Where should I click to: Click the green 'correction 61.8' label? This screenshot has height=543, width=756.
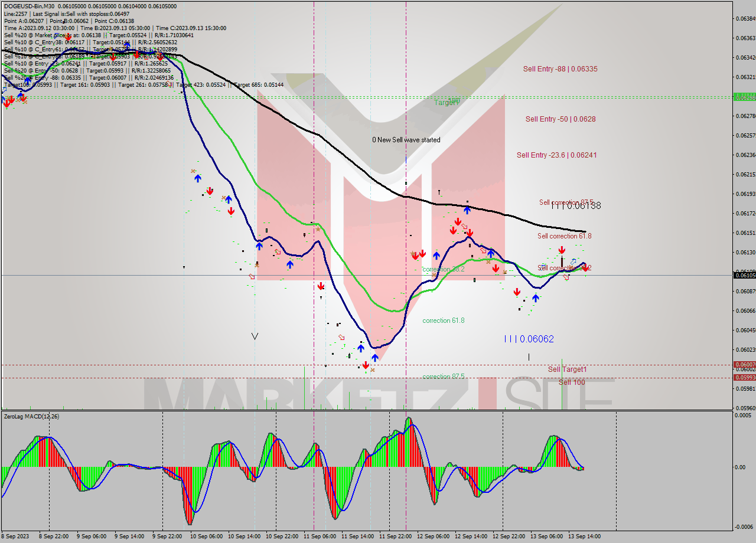pos(443,320)
